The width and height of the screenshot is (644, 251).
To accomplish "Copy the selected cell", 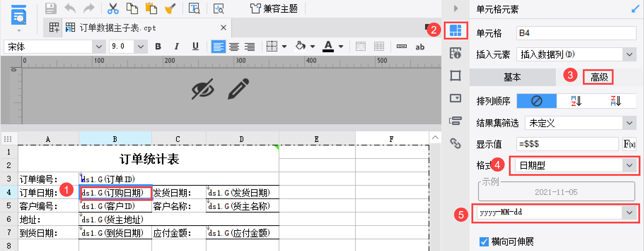I will pyautogui.click(x=132, y=8).
